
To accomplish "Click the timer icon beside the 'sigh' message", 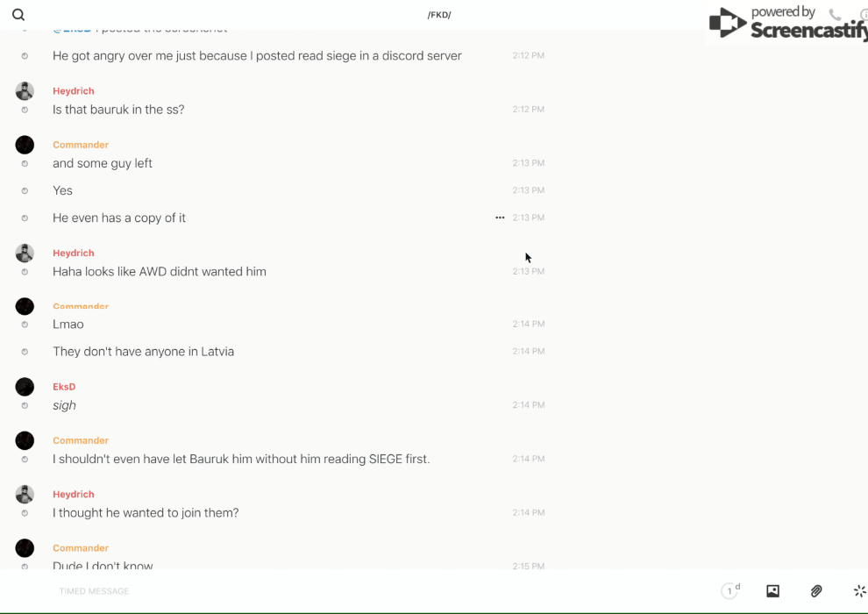I will tap(25, 405).
